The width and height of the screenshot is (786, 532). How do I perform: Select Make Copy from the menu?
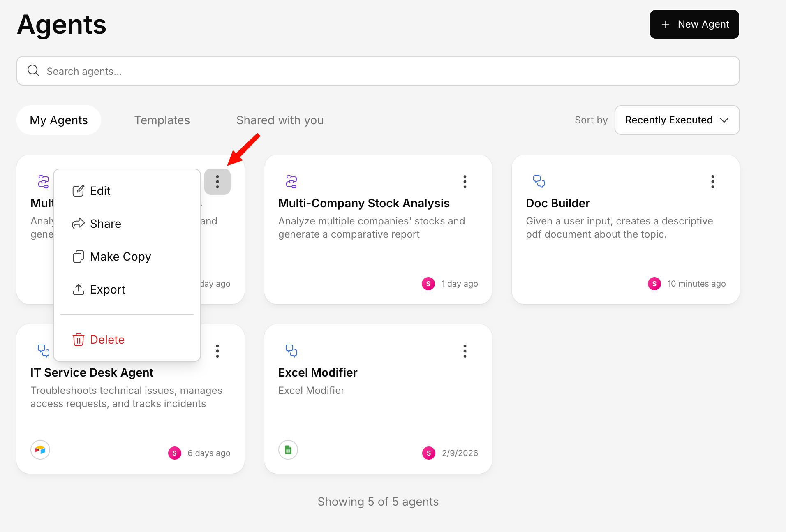point(120,257)
